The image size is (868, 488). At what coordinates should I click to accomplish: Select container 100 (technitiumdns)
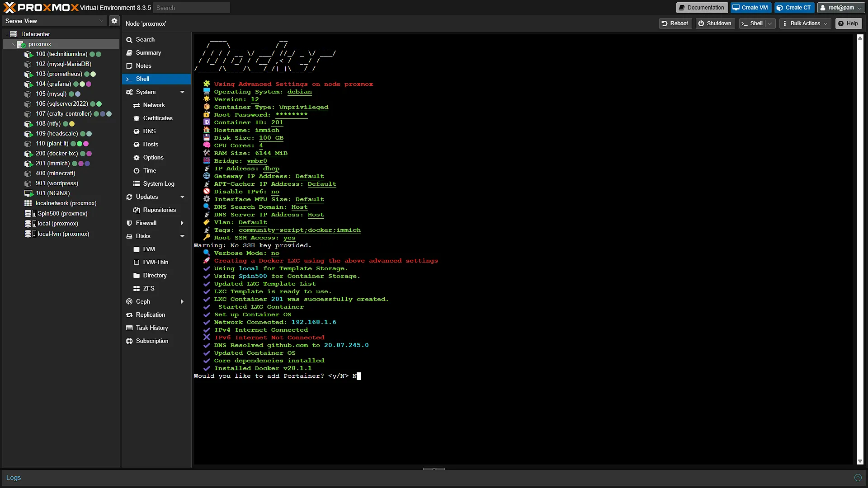pos(61,54)
